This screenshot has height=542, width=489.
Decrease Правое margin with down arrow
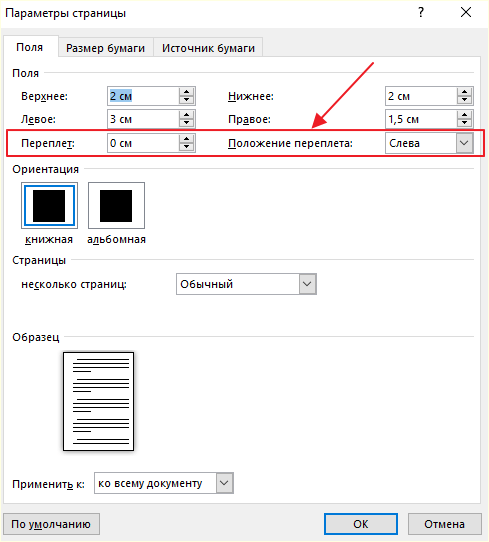pyautogui.click(x=464, y=123)
